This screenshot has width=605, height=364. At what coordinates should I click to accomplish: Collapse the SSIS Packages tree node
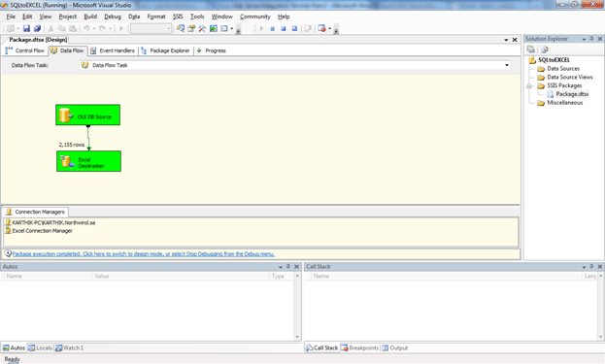pos(529,85)
